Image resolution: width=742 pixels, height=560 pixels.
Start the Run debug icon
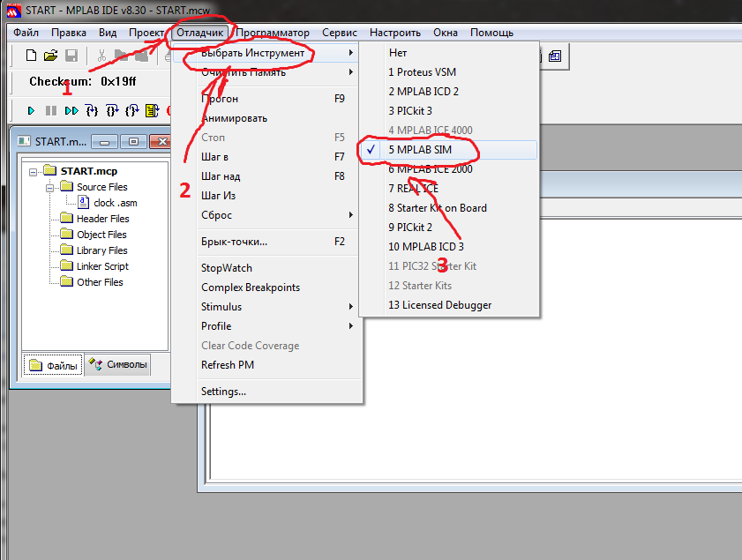(x=31, y=110)
